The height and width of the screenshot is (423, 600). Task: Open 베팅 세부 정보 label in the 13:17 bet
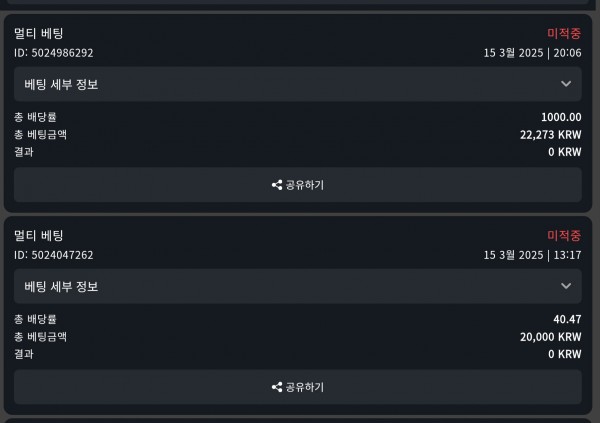[x=61, y=286]
